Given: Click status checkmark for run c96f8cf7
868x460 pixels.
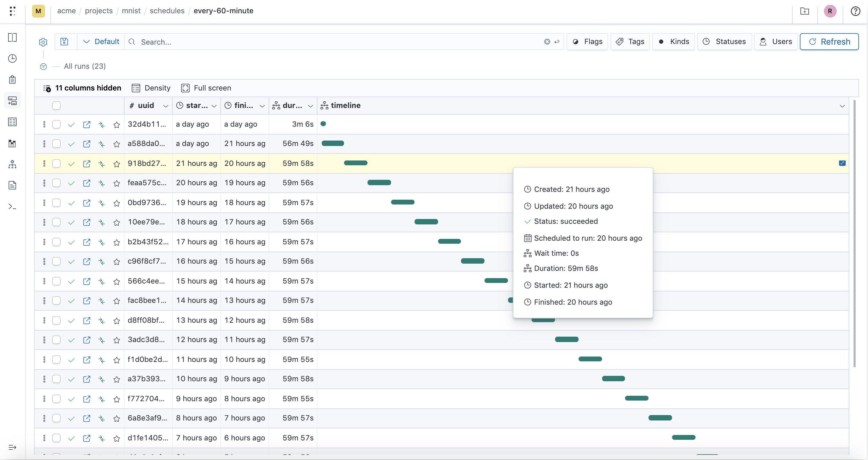Looking at the screenshot, I should click(x=71, y=262).
